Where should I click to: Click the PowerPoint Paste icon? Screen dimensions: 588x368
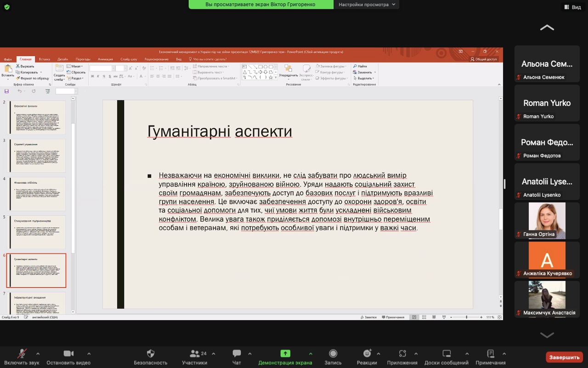pyautogui.click(x=8, y=69)
